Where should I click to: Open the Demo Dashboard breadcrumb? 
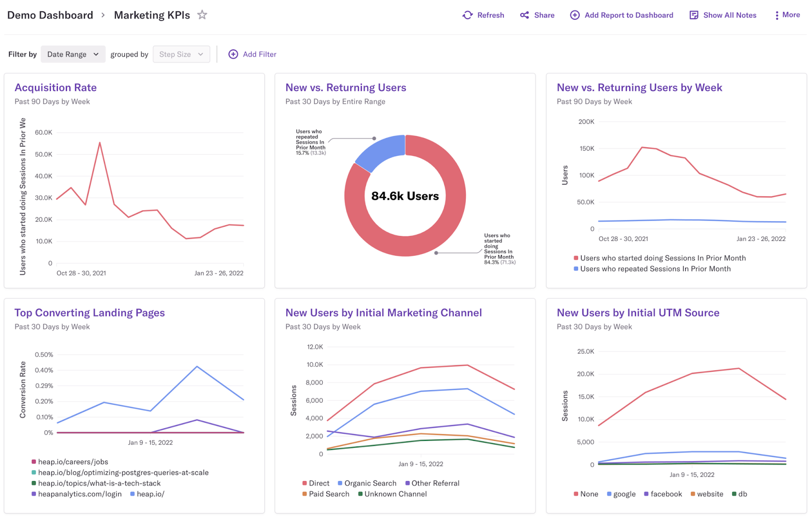coord(50,15)
